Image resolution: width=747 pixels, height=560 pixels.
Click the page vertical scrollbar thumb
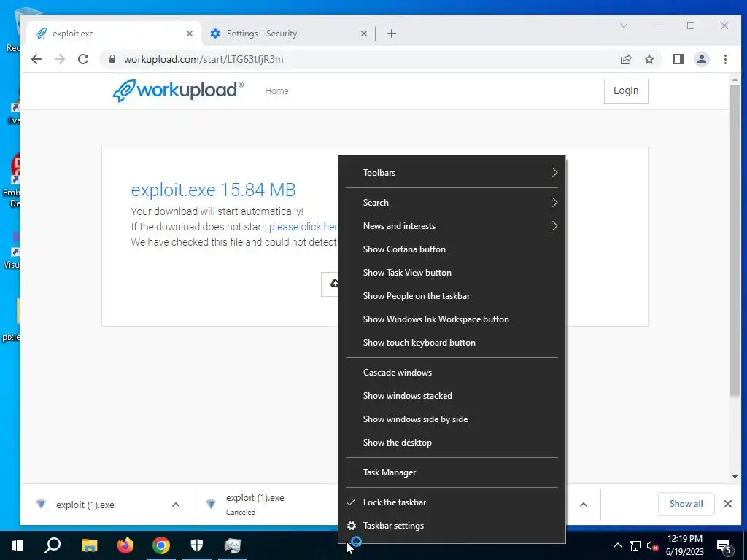pyautogui.click(x=735, y=241)
